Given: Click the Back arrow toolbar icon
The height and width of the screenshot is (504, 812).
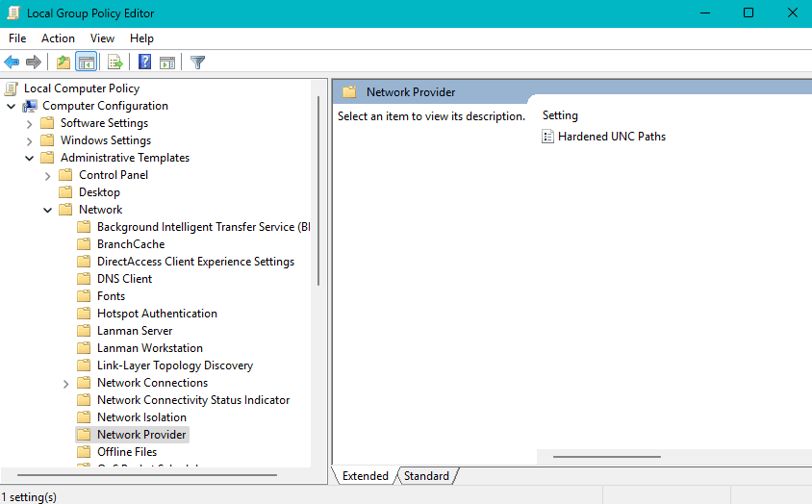Looking at the screenshot, I should (12, 63).
